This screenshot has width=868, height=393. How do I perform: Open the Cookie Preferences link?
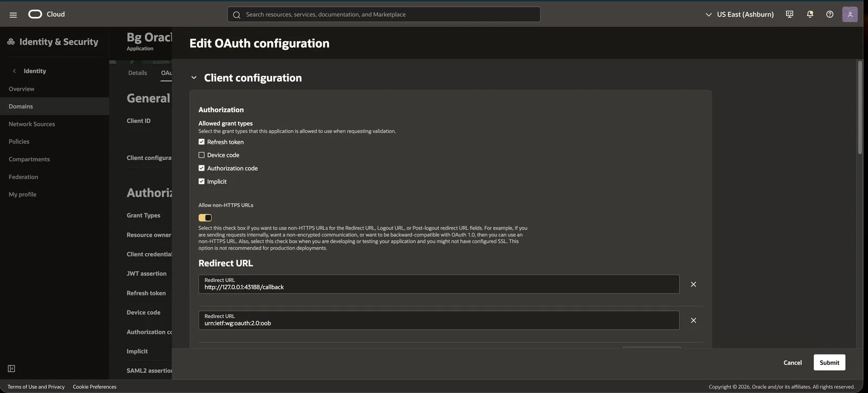click(94, 387)
